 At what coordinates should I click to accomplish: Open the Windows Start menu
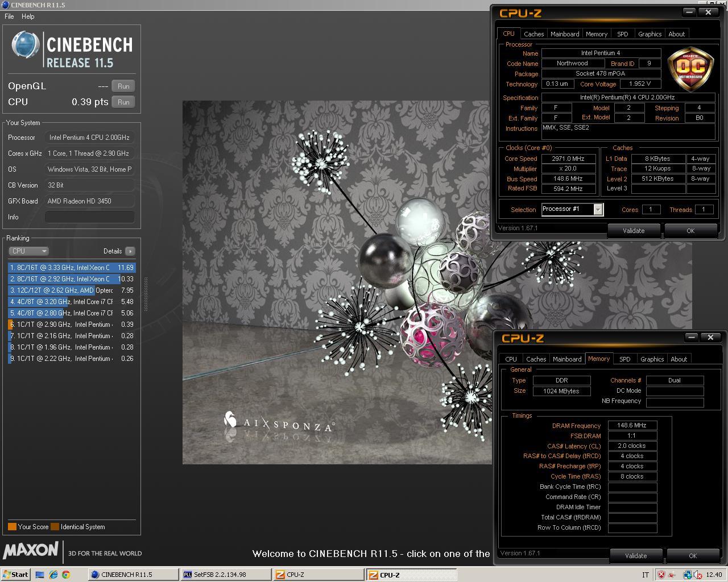pos(15,575)
